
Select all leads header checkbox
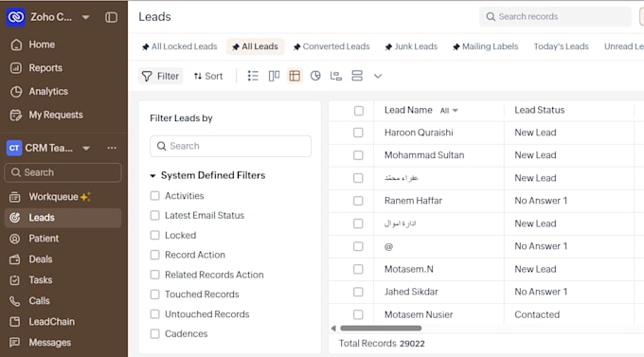(359, 111)
